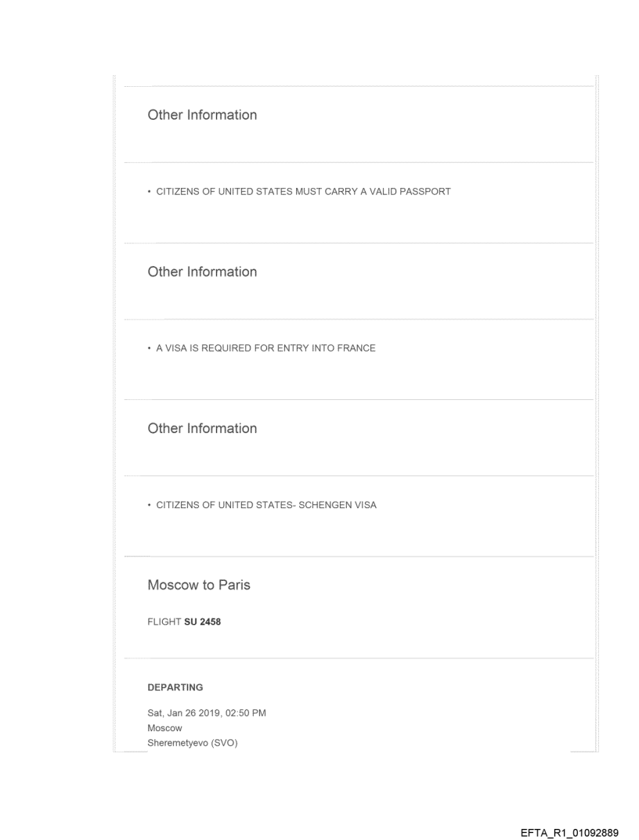Click the bullet before the France visa notice

(150, 348)
